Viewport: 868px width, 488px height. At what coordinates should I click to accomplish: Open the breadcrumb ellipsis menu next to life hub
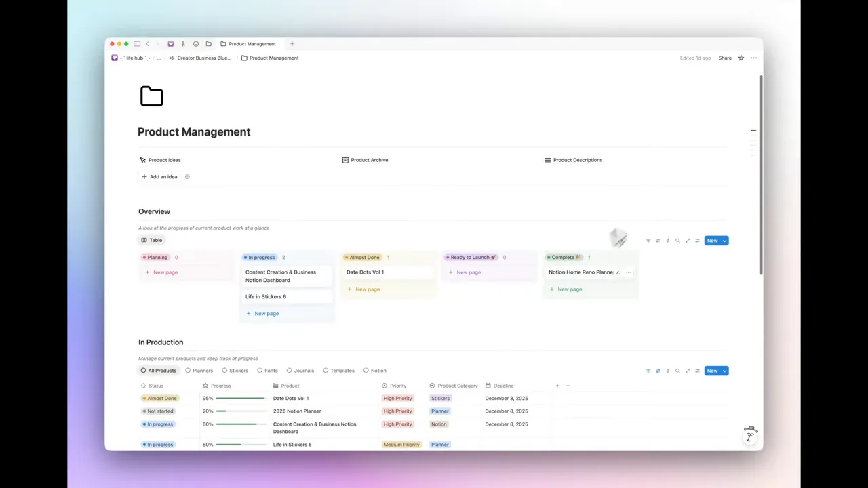(x=159, y=58)
